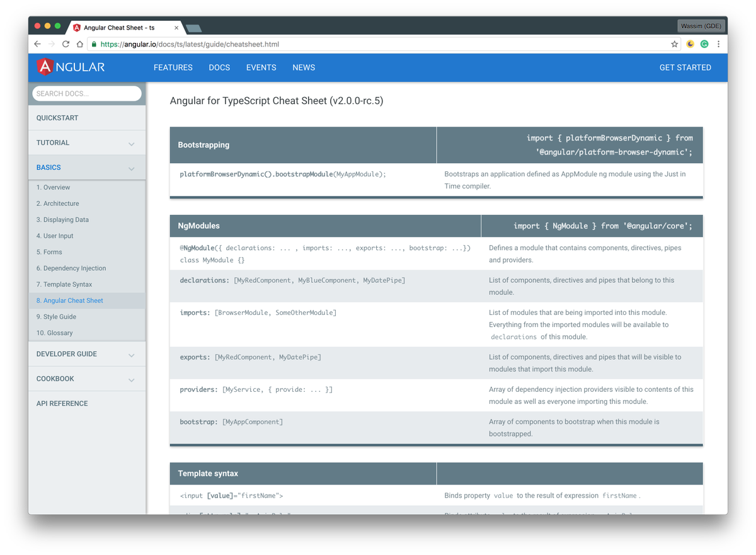Viewport: 756px width, 555px height.
Task: Click the NgModules table header
Action: click(325, 226)
